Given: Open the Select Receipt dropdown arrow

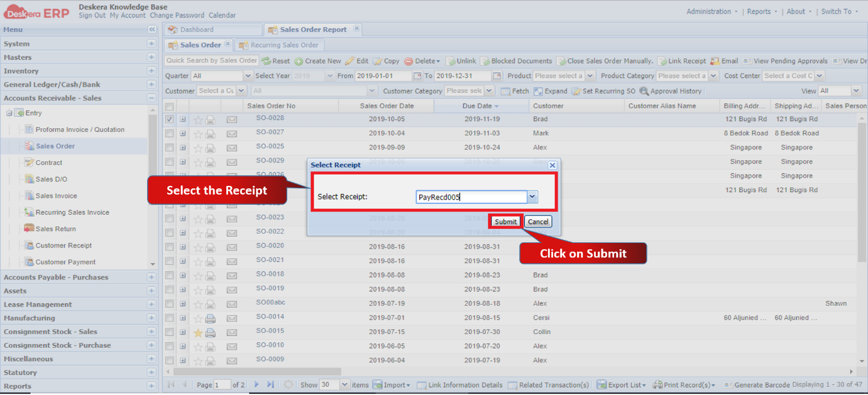Looking at the screenshot, I should [x=532, y=197].
